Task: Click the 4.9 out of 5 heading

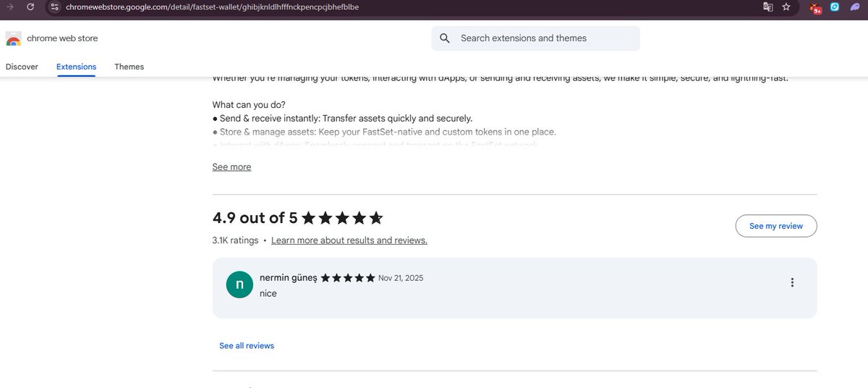Action: (x=255, y=218)
